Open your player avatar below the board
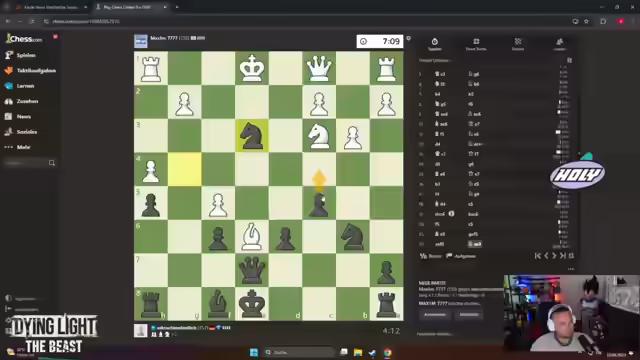The height and width of the screenshot is (360, 640). [141, 330]
